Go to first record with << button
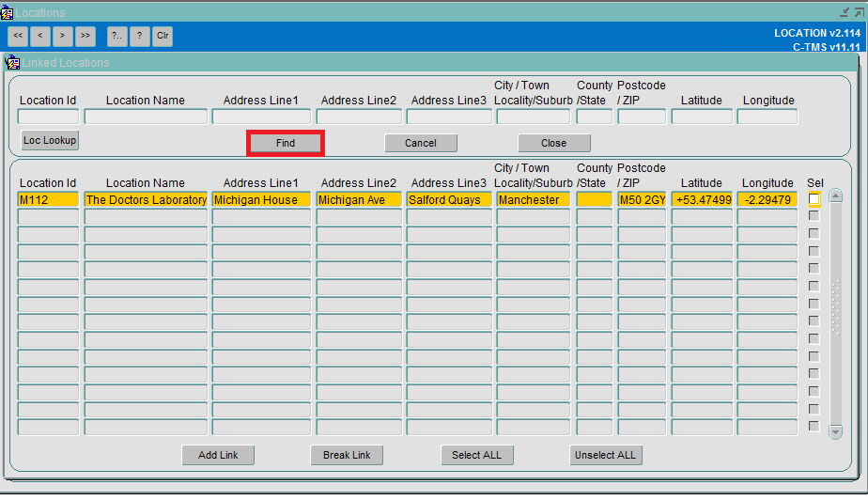 pos(18,36)
